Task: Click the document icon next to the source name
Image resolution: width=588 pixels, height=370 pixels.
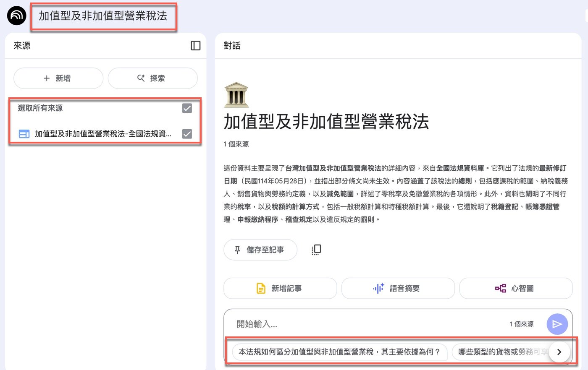Action: coord(24,134)
